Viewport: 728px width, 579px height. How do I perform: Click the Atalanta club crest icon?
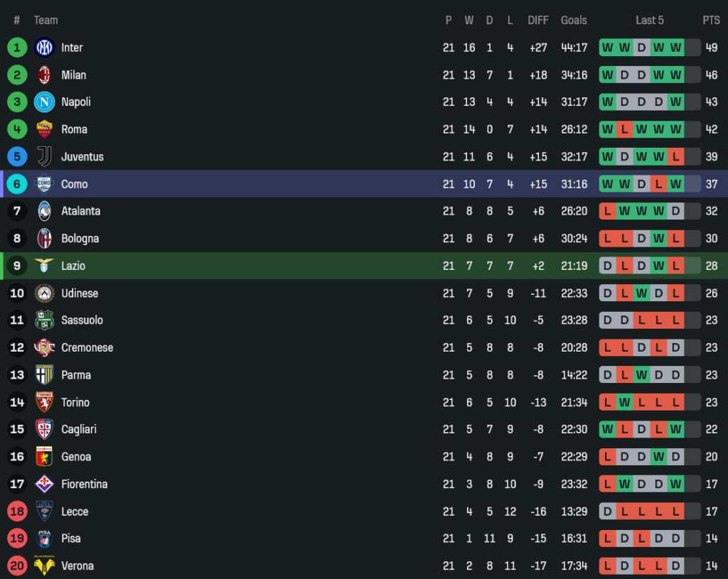click(45, 211)
